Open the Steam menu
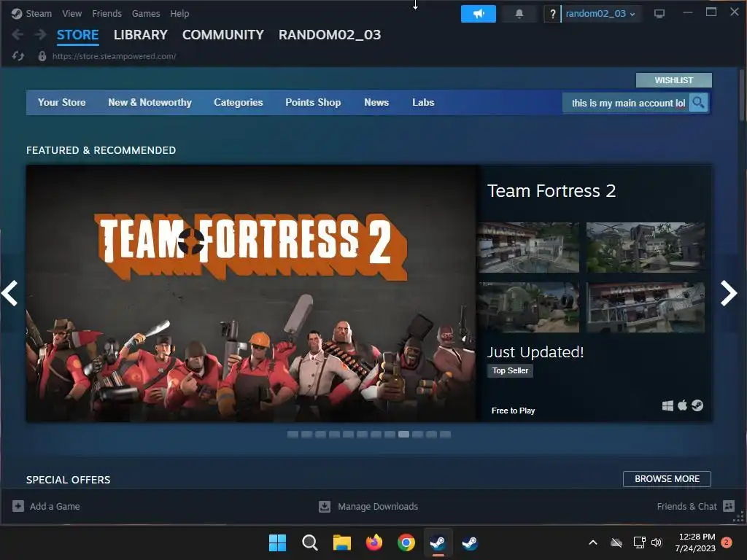 point(39,14)
